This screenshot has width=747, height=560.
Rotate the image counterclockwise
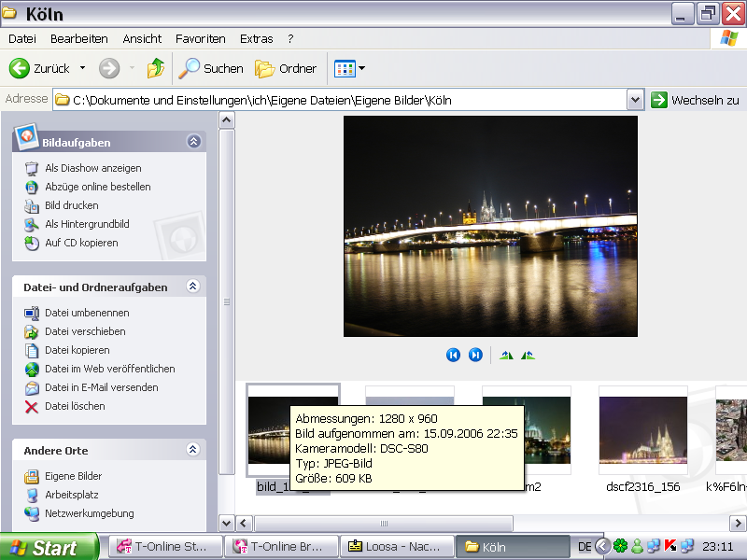(x=528, y=355)
